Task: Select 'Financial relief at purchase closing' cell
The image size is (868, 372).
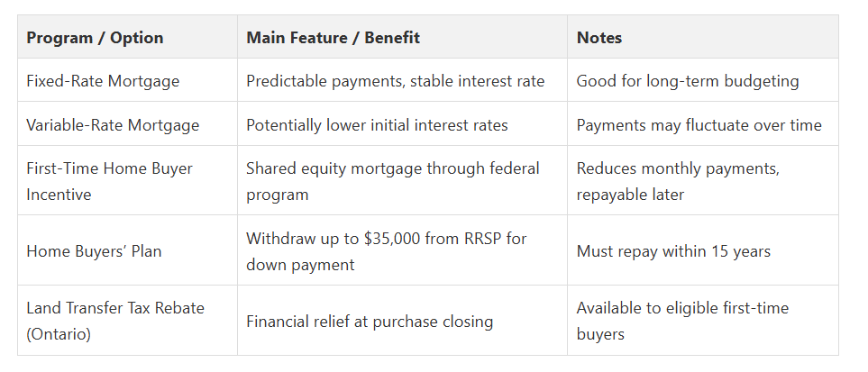Action: (402, 321)
